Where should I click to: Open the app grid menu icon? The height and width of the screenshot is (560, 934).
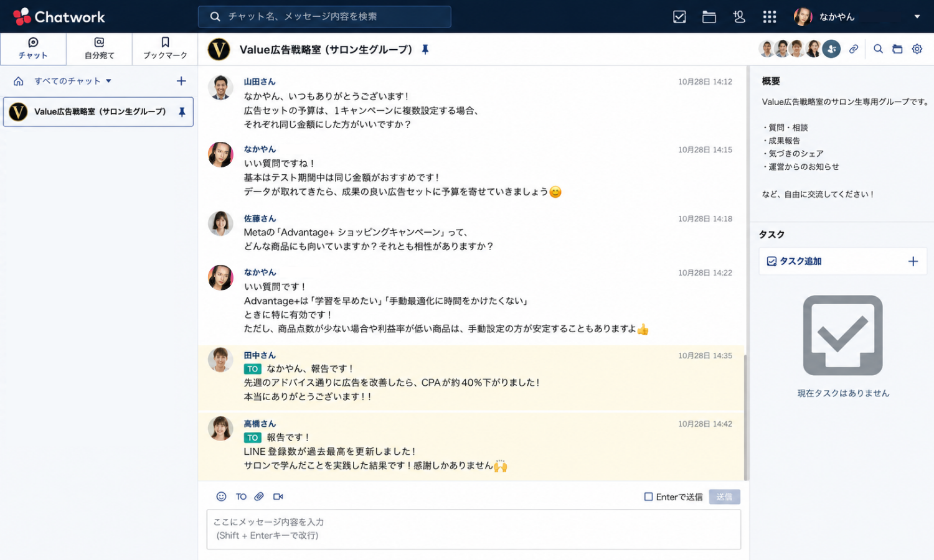[x=770, y=17]
